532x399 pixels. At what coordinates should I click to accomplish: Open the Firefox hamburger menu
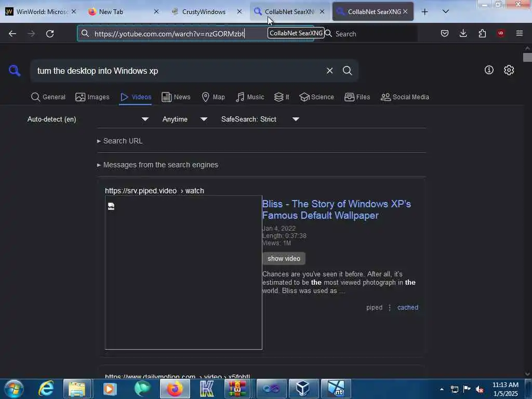tap(520, 33)
